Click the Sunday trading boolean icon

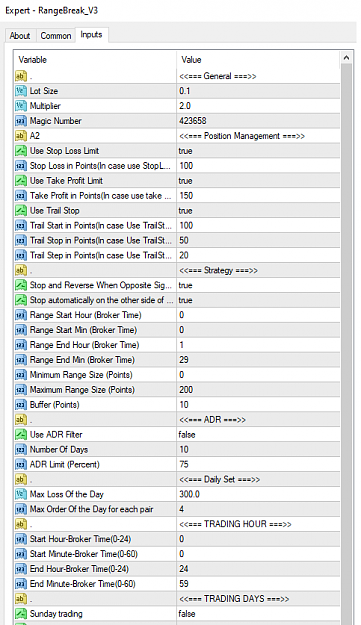[21, 613]
